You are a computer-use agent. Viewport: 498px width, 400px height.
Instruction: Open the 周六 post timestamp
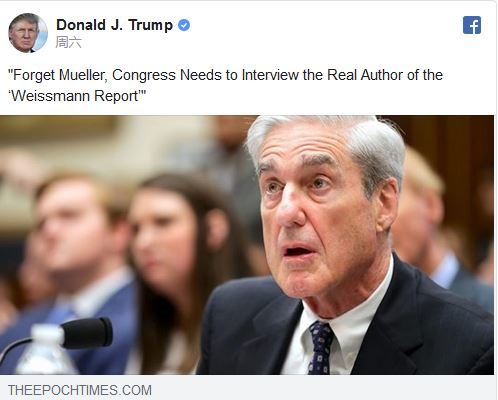click(68, 42)
